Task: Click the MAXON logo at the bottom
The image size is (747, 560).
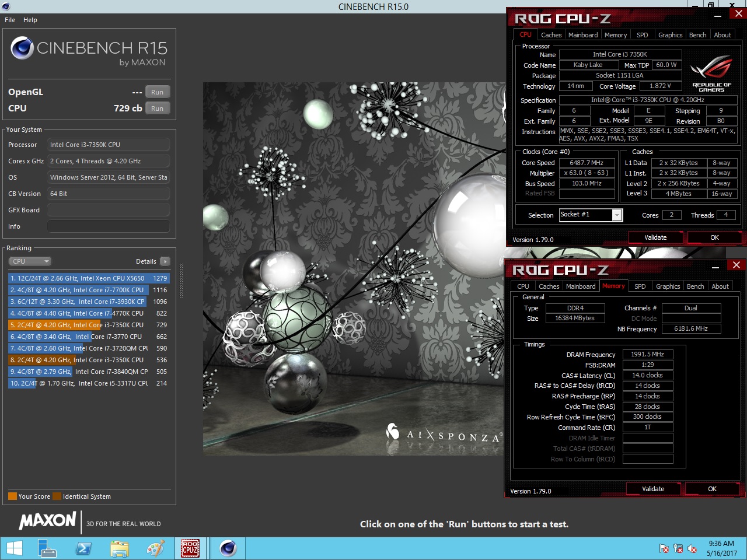Action: tap(48, 520)
